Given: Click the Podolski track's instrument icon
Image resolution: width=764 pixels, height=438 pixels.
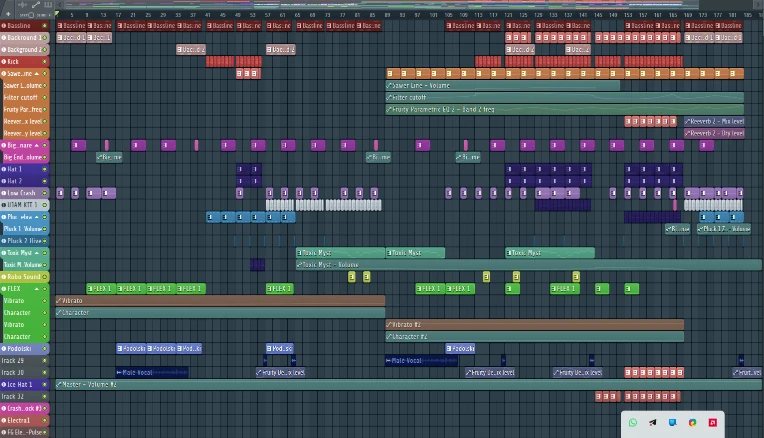Looking at the screenshot, I should coord(3,348).
